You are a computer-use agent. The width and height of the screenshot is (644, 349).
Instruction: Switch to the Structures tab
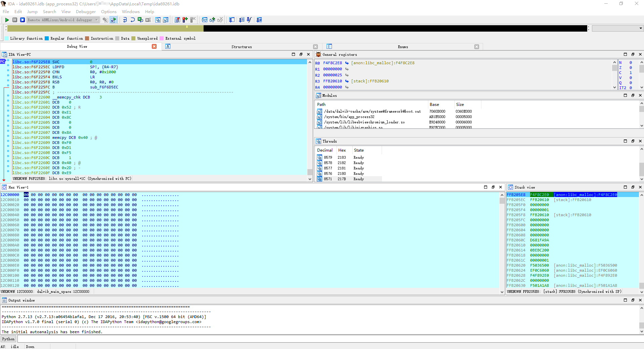tap(242, 47)
